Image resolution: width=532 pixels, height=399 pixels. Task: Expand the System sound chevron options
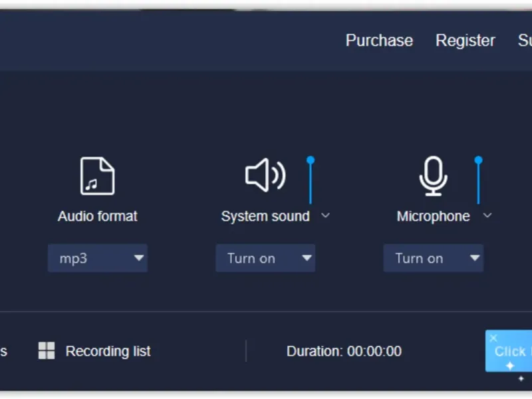point(325,215)
